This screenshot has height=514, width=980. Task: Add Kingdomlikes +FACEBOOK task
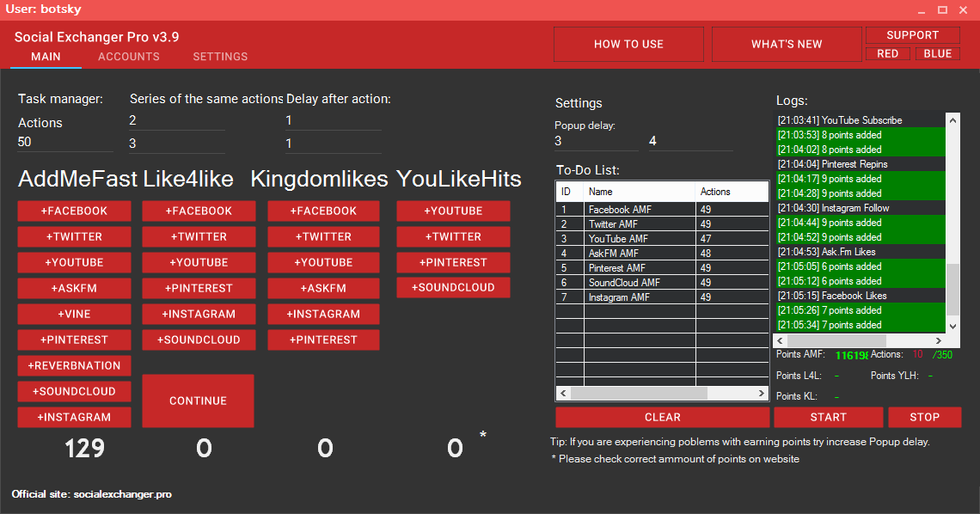point(324,211)
